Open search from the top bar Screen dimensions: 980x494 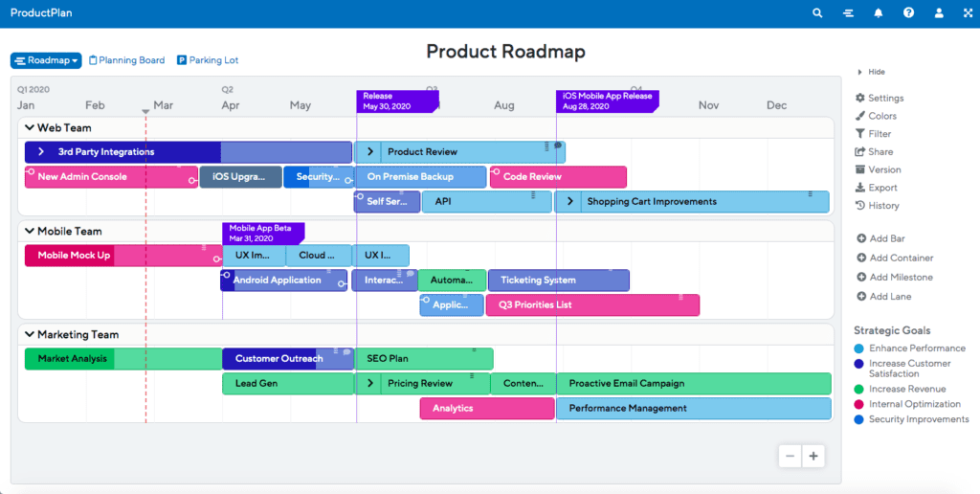click(x=817, y=13)
